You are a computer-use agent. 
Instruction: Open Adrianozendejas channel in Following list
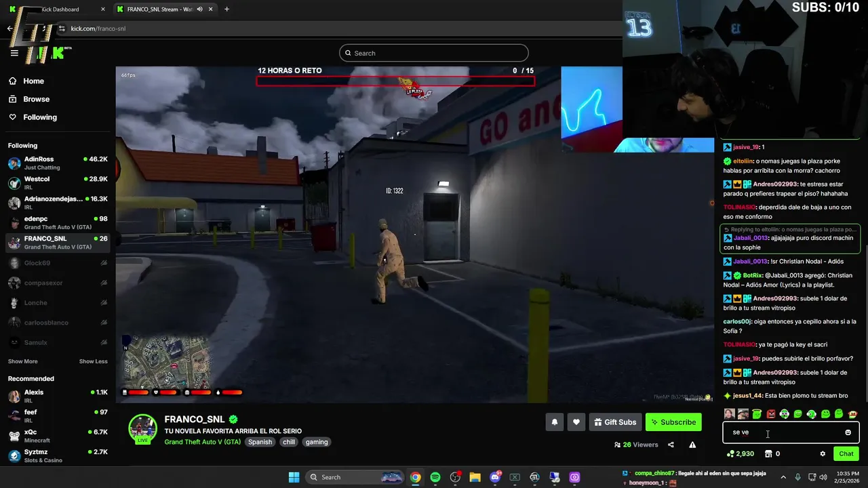[x=58, y=203]
